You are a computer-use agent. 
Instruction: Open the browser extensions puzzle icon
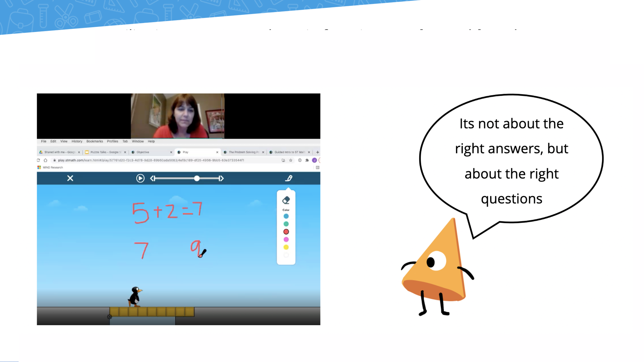coord(307,160)
